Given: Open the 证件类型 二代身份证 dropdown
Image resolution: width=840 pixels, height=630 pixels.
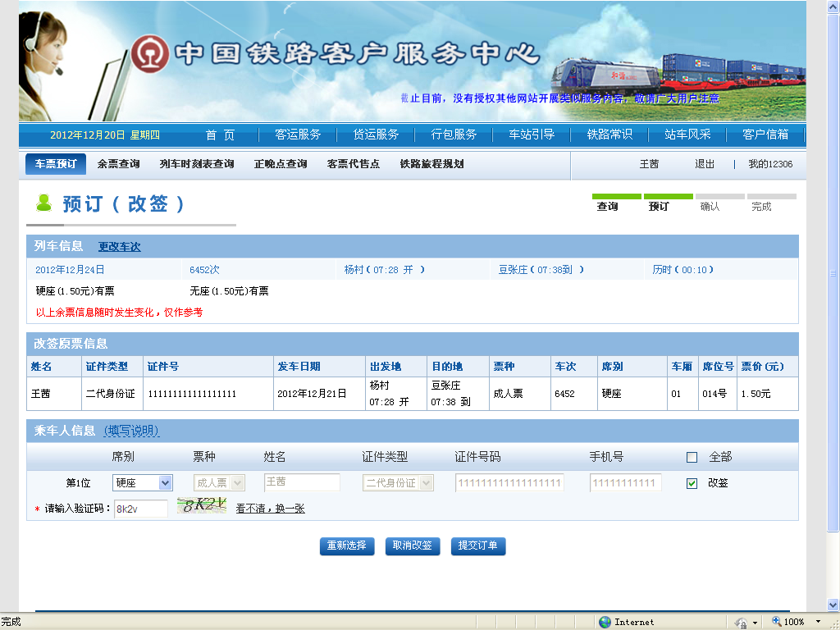Looking at the screenshot, I should click(398, 482).
